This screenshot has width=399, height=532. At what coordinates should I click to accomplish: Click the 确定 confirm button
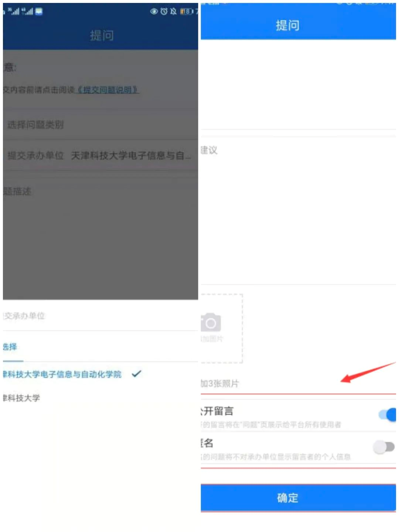(298, 498)
